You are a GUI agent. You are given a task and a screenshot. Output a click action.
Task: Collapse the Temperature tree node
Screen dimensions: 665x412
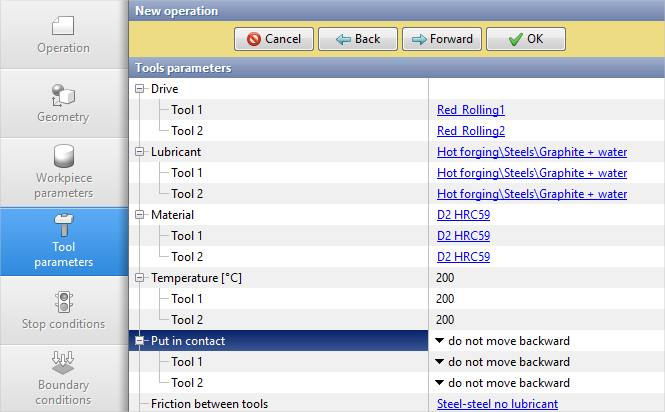tap(140, 278)
